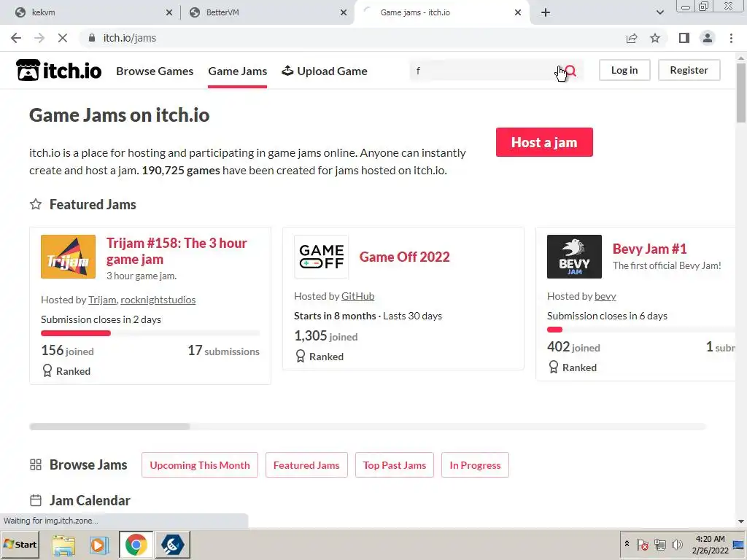Open the media player taskbar icon
The width and height of the screenshot is (747, 560).
click(x=99, y=545)
